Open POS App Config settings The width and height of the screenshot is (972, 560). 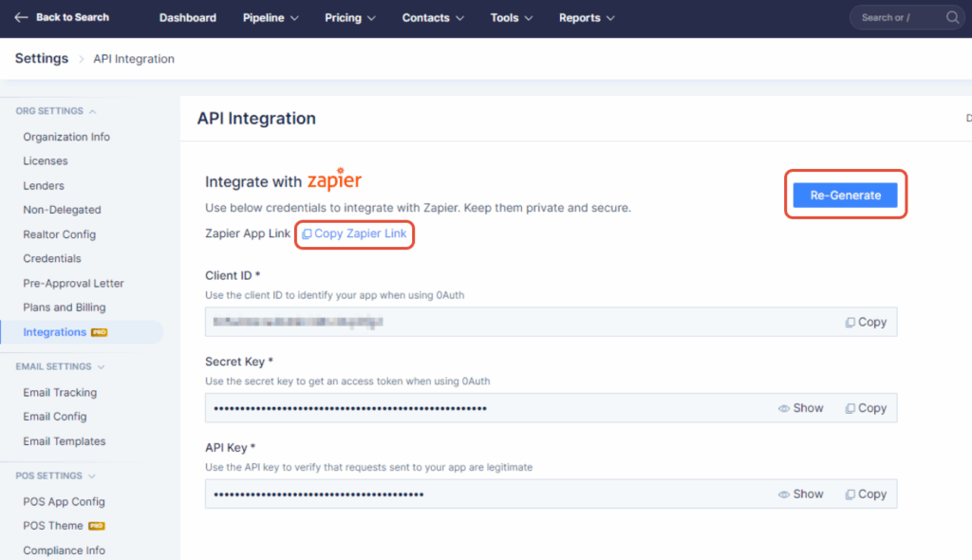click(x=64, y=502)
